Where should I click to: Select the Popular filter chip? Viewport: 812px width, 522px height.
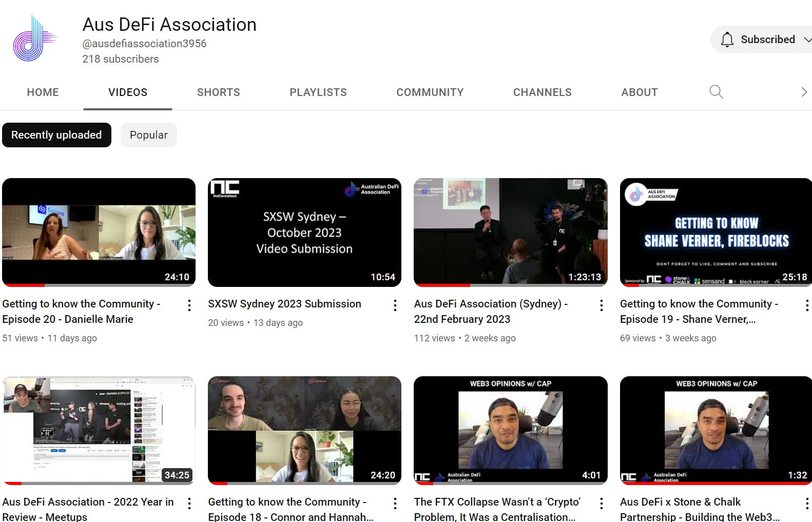point(149,135)
